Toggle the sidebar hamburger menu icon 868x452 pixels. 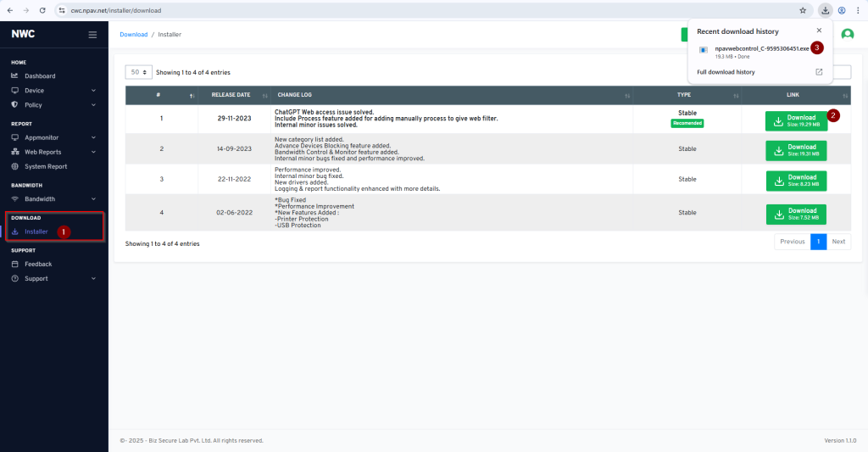coord(92,35)
